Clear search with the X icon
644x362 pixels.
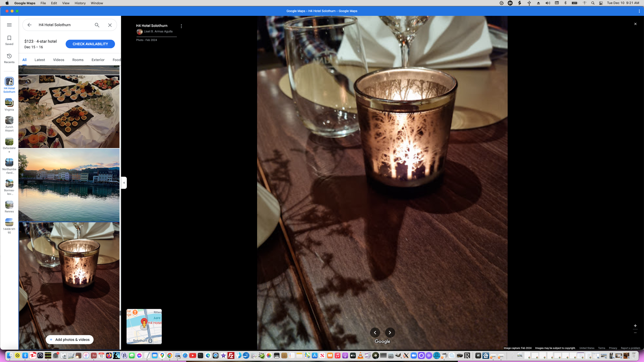click(110, 25)
